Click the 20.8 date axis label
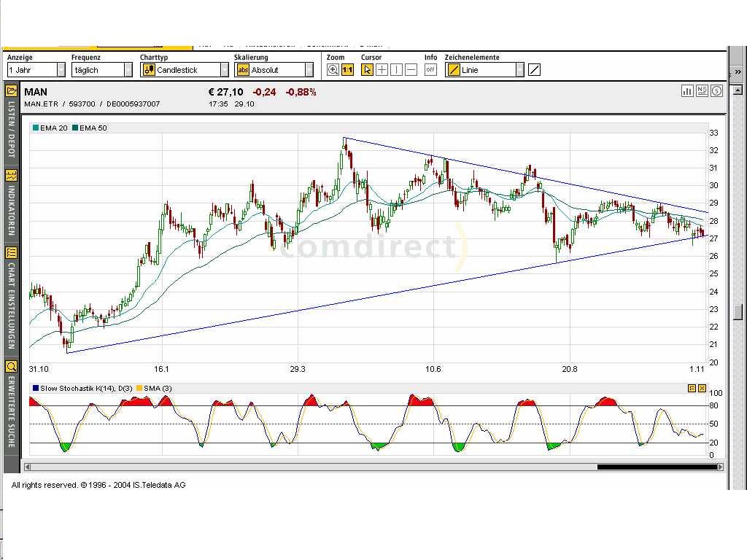 [570, 369]
